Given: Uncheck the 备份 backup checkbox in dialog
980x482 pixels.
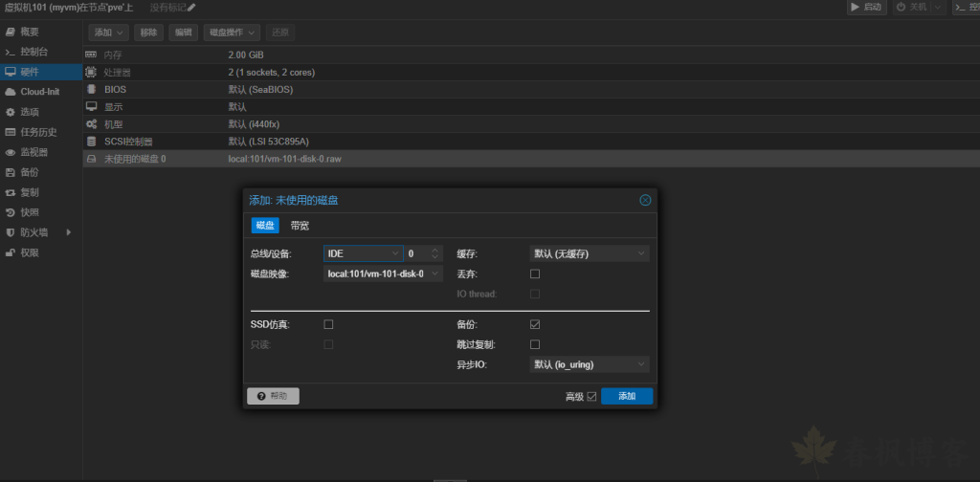Looking at the screenshot, I should click(535, 324).
